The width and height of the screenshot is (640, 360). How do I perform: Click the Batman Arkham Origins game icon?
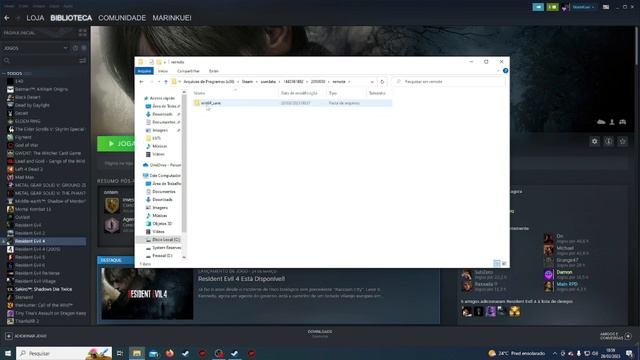[10, 89]
